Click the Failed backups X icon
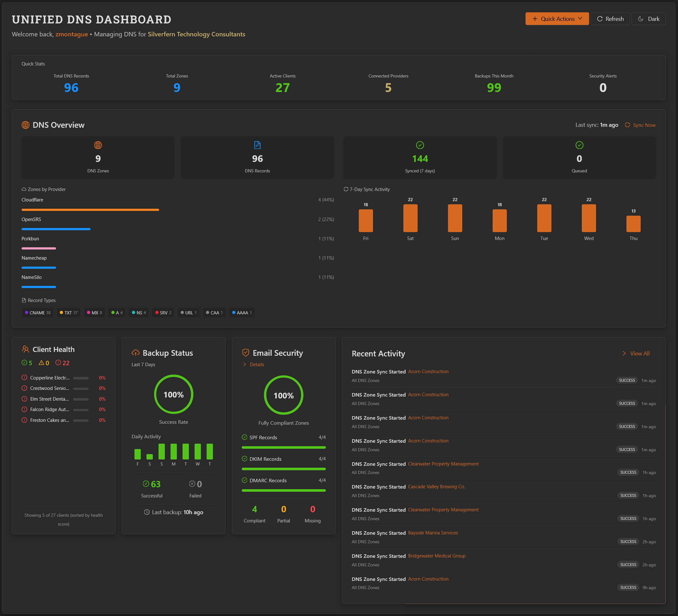Image resolution: width=678 pixels, height=616 pixels. [x=192, y=484]
